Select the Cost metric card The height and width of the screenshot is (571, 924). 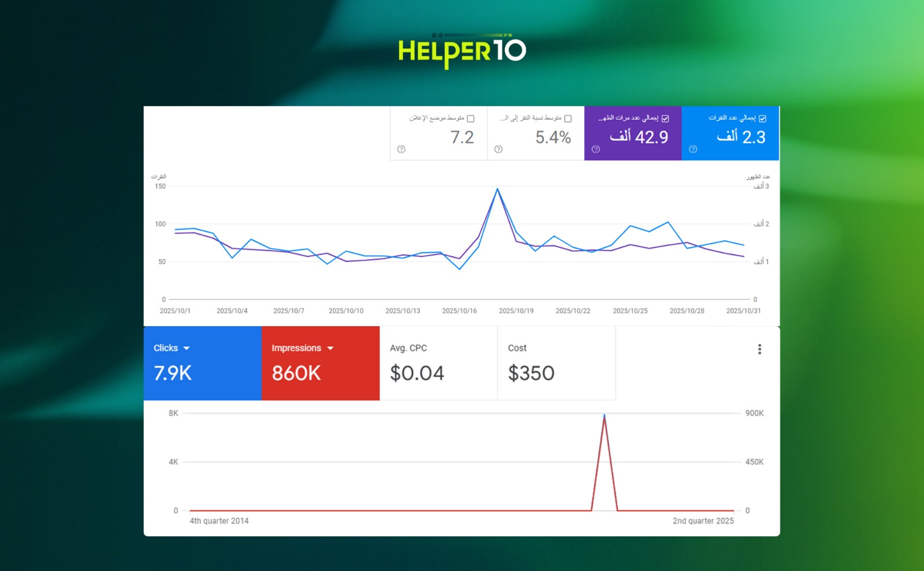point(556,363)
